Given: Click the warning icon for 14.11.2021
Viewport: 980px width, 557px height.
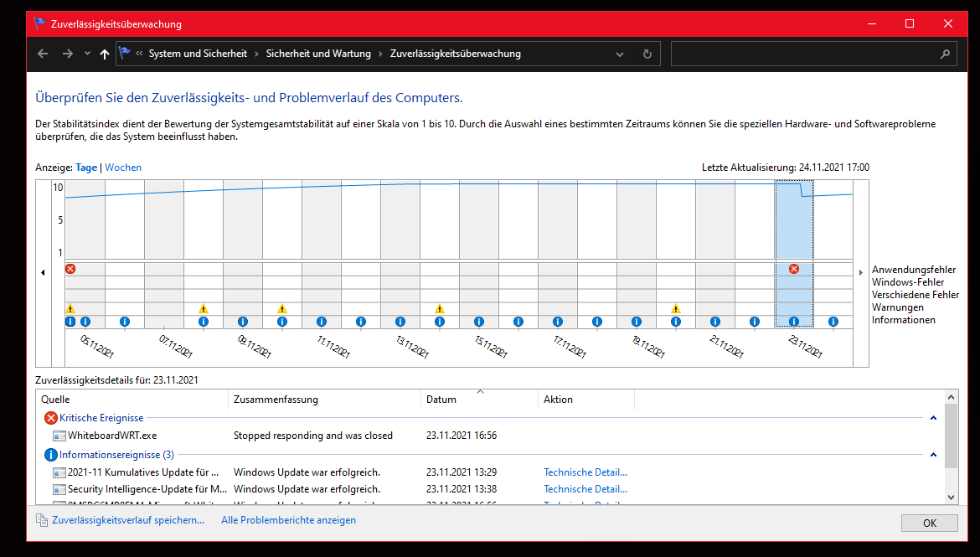Looking at the screenshot, I should tap(440, 308).
